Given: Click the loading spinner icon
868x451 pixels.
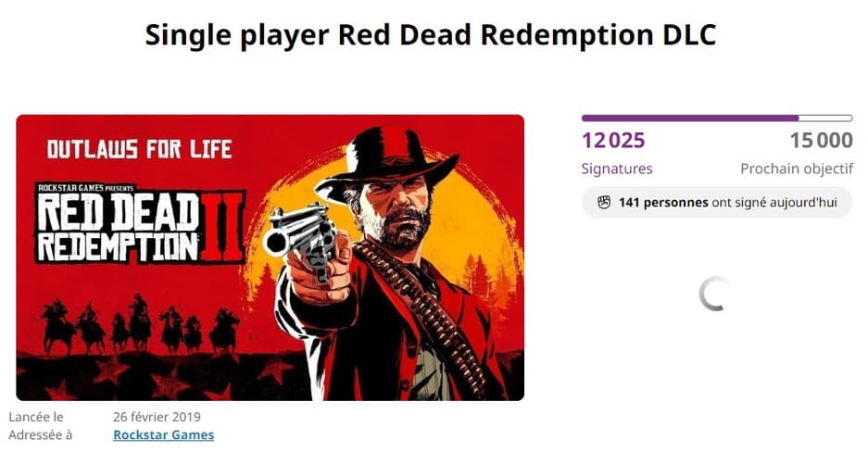Looking at the screenshot, I should (x=714, y=294).
